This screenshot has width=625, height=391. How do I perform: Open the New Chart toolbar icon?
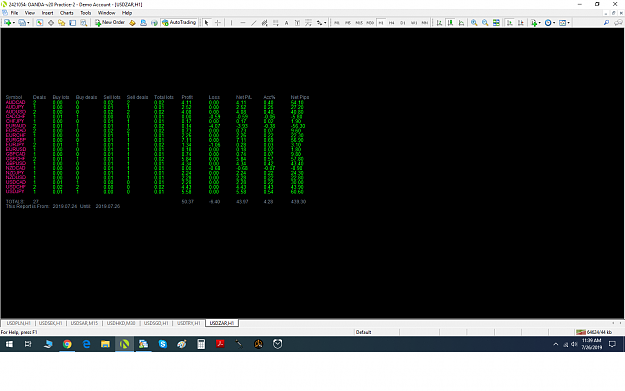click(7, 23)
